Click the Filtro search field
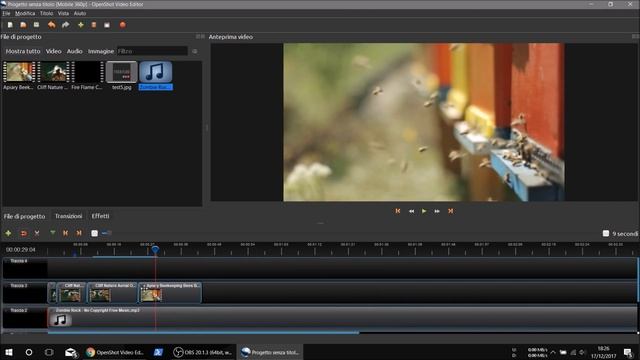This screenshot has width=640, height=360. tap(152, 51)
